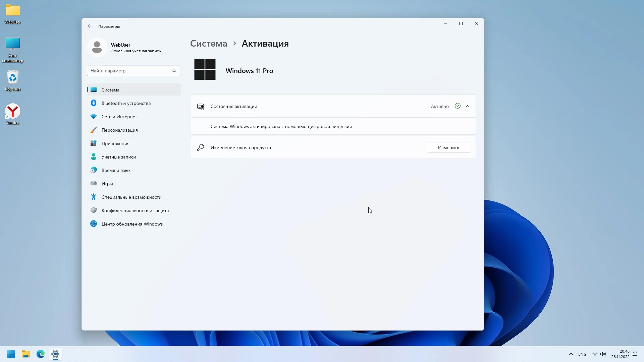Open ENG language switcher in taskbar

click(x=582, y=354)
